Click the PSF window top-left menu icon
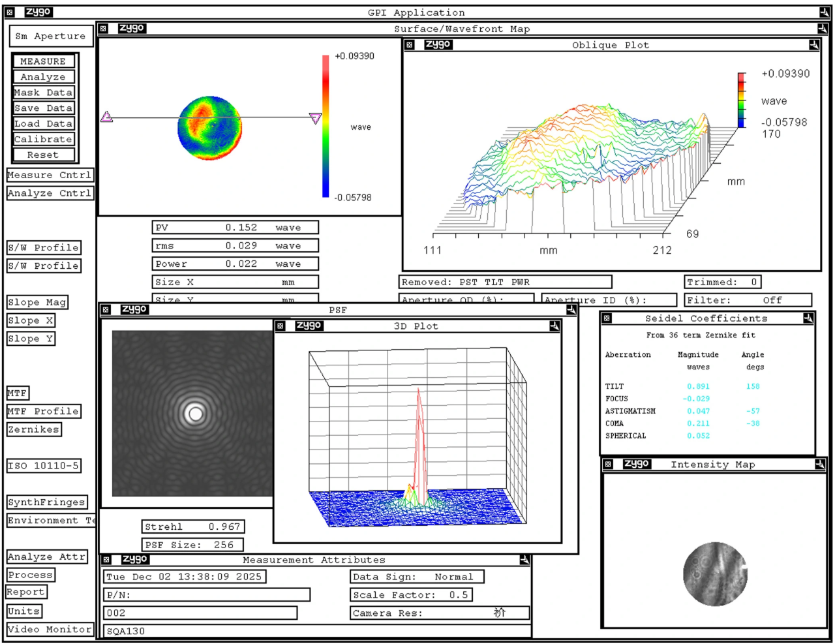This screenshot has width=835, height=644. (104, 310)
